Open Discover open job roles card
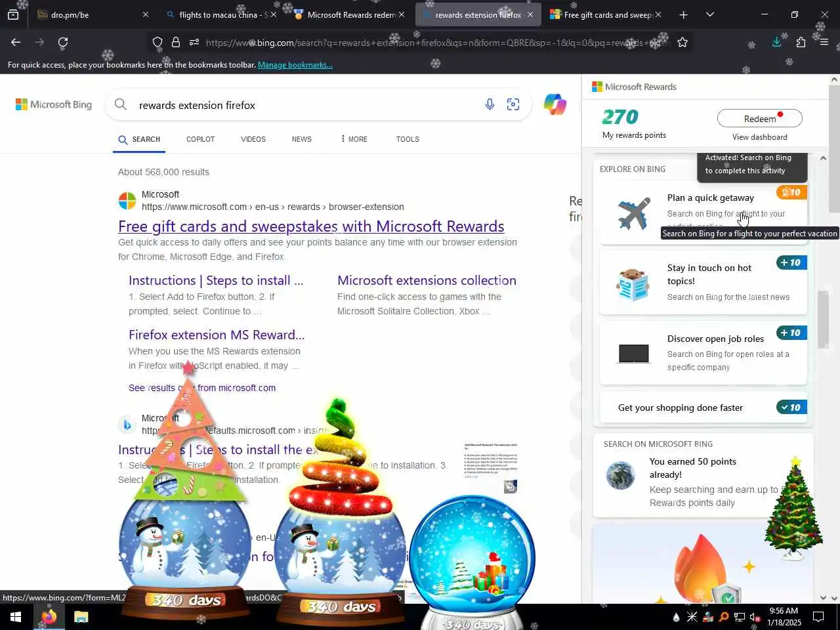This screenshot has width=840, height=630. coord(703,352)
